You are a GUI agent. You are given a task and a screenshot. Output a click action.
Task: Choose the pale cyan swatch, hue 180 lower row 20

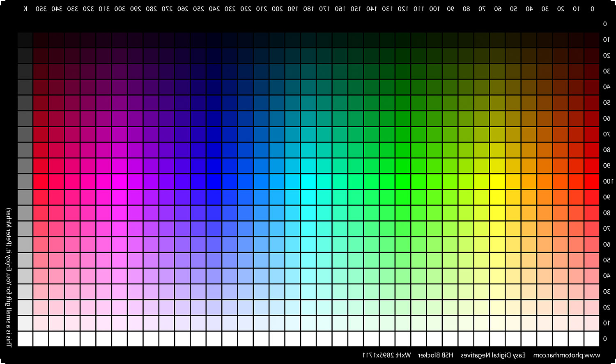point(308,307)
